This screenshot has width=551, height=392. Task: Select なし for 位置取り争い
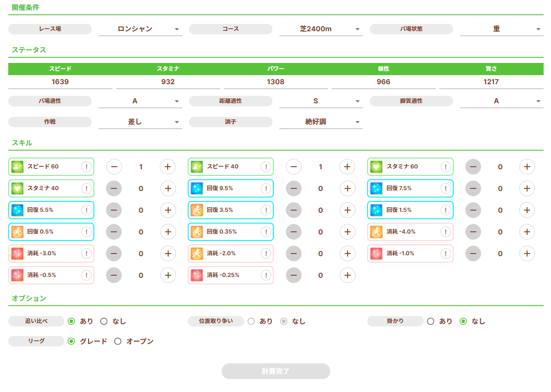(x=284, y=321)
